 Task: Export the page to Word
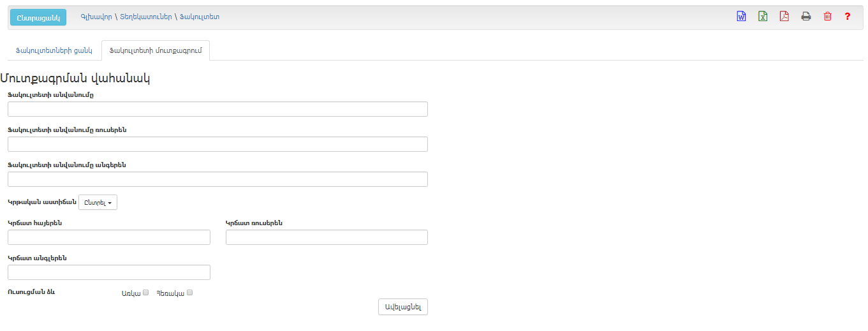(741, 17)
